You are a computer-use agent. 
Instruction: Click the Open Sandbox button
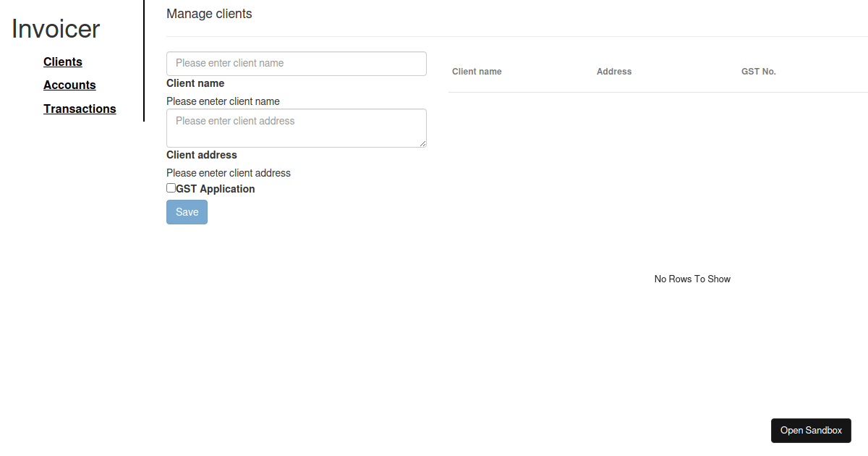[x=811, y=430]
